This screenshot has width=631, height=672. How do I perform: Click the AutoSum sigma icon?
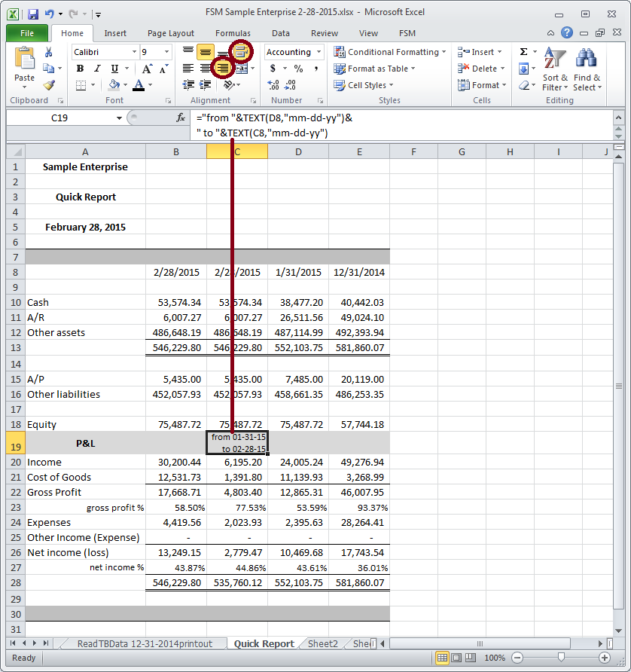(x=523, y=52)
